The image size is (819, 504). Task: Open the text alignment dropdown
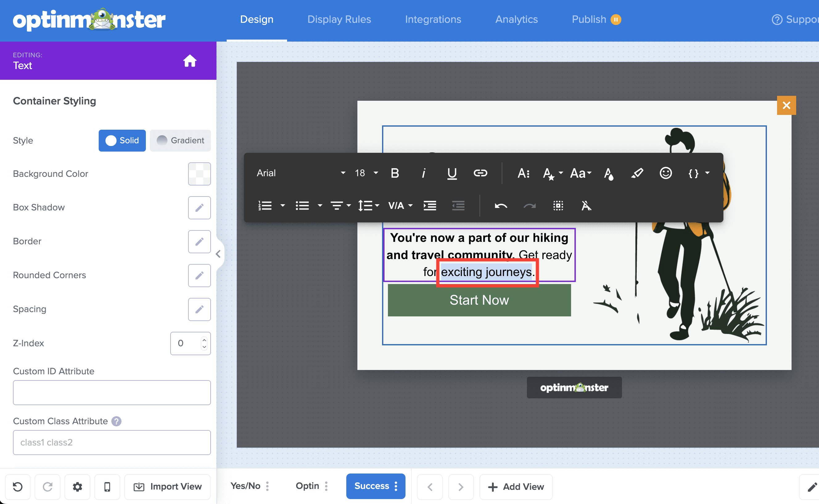point(340,206)
